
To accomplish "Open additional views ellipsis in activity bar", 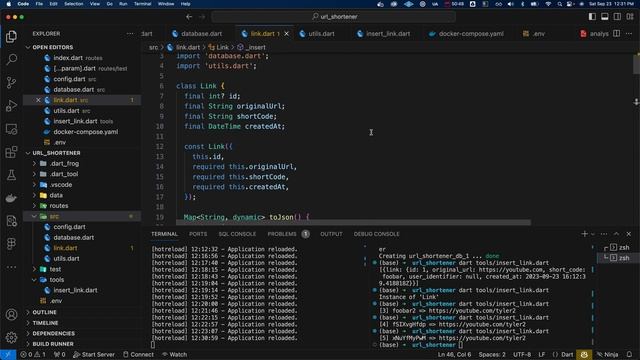I will pyautogui.click(x=11, y=267).
